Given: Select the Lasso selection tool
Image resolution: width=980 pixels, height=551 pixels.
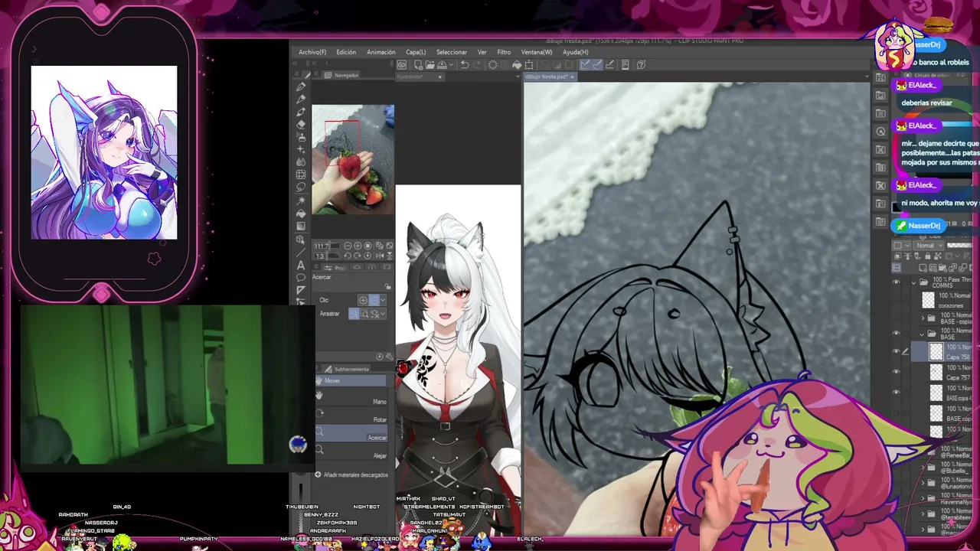Looking at the screenshot, I should coord(301,187).
